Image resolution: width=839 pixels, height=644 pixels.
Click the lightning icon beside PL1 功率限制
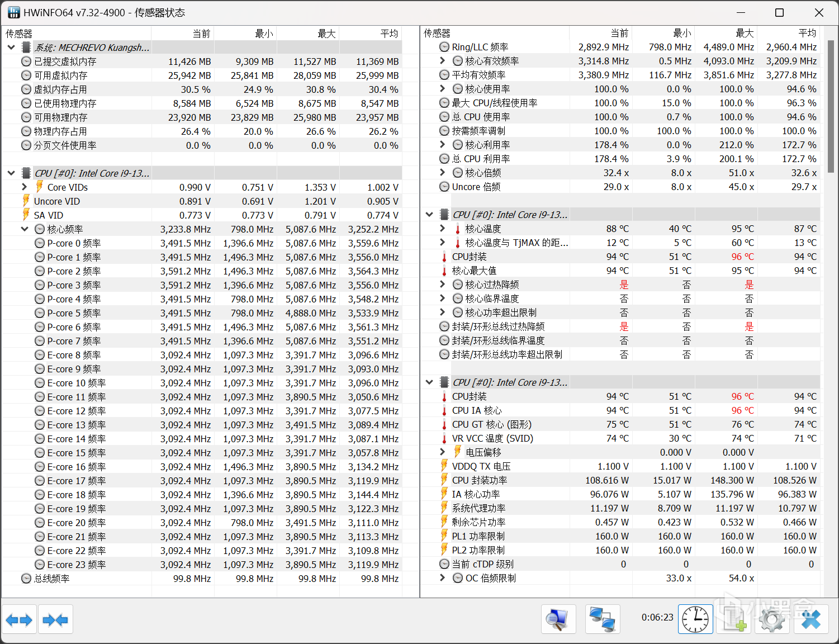point(444,536)
